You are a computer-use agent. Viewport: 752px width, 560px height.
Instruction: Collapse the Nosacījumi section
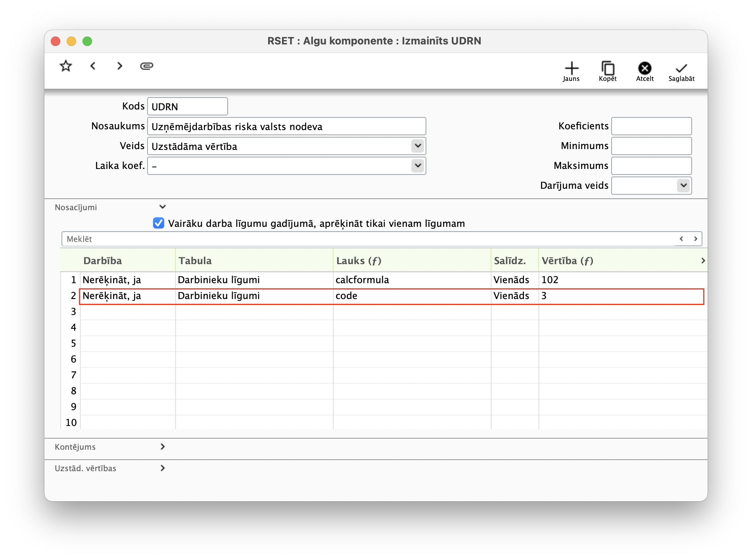163,207
